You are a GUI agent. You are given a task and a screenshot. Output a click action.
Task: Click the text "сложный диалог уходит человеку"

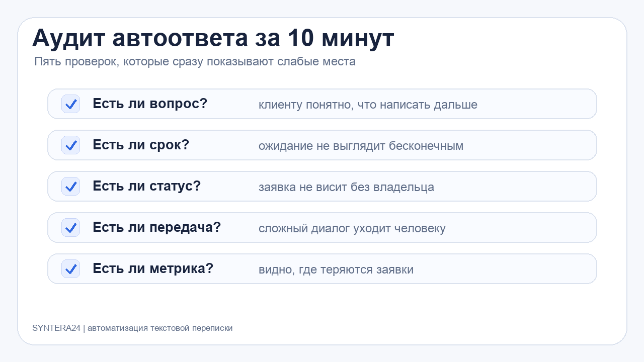[x=352, y=229]
